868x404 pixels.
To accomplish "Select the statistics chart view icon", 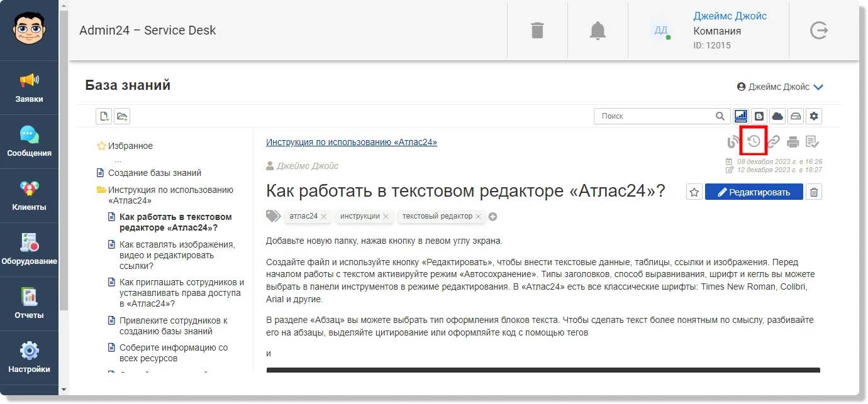I will [741, 116].
